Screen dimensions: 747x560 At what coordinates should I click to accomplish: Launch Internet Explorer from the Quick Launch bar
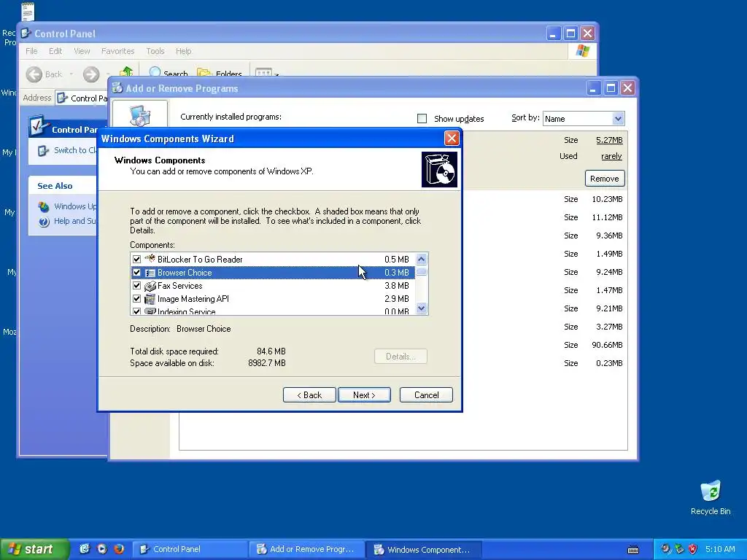click(x=85, y=549)
